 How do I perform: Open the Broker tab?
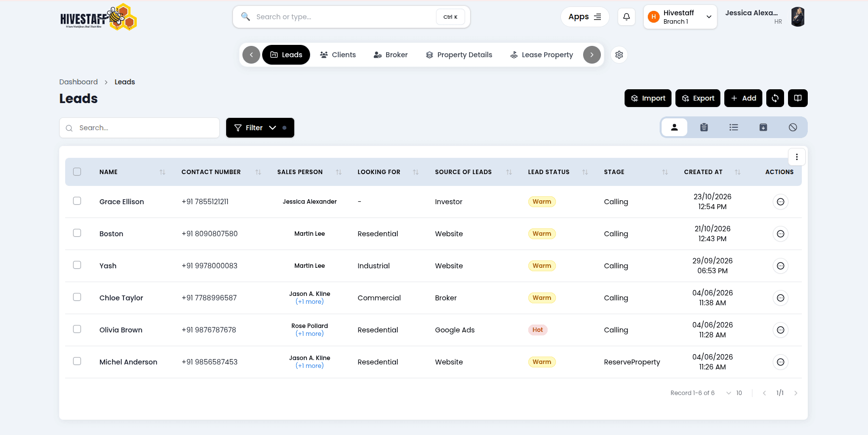click(391, 55)
